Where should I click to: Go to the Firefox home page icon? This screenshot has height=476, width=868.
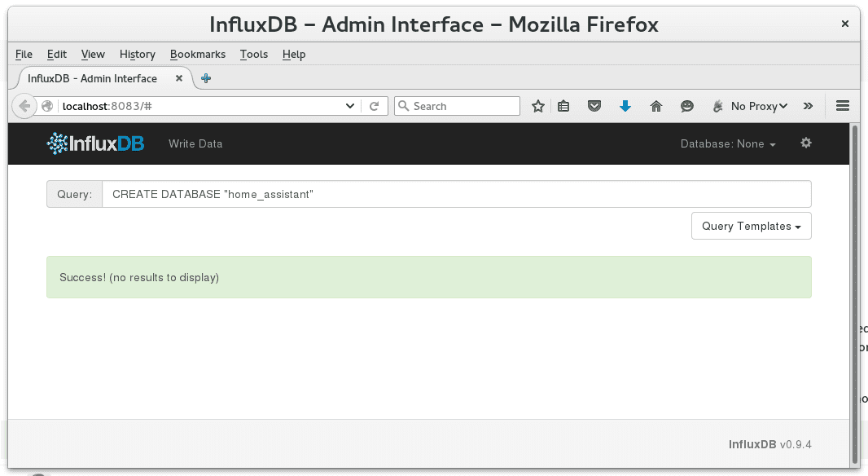tap(656, 106)
